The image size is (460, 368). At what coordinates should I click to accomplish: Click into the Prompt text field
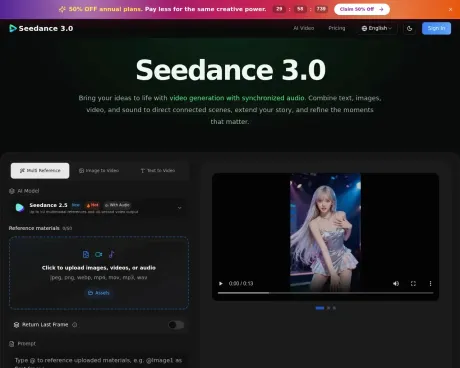tap(99, 361)
